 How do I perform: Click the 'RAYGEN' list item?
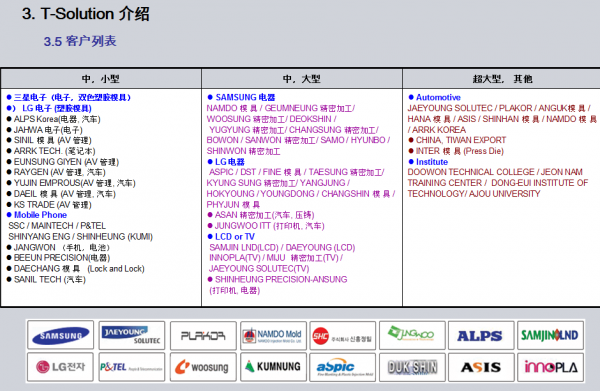[x=56, y=172]
